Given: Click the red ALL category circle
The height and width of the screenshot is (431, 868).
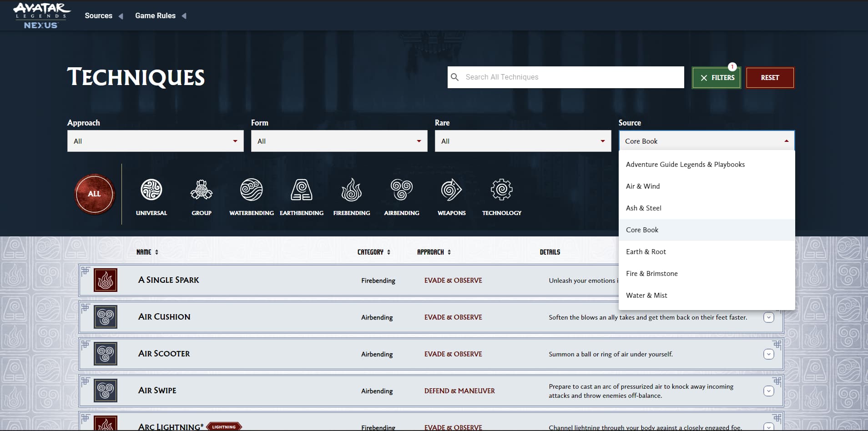Looking at the screenshot, I should click(x=94, y=194).
